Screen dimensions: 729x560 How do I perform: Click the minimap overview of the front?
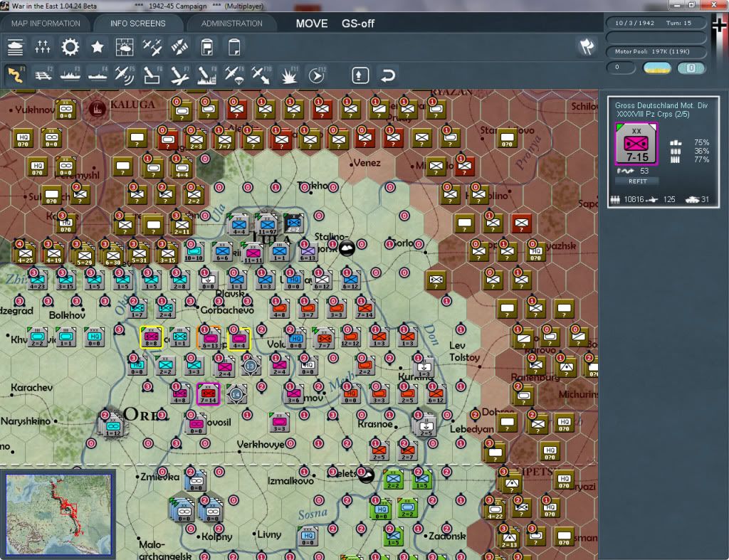pos(58,514)
